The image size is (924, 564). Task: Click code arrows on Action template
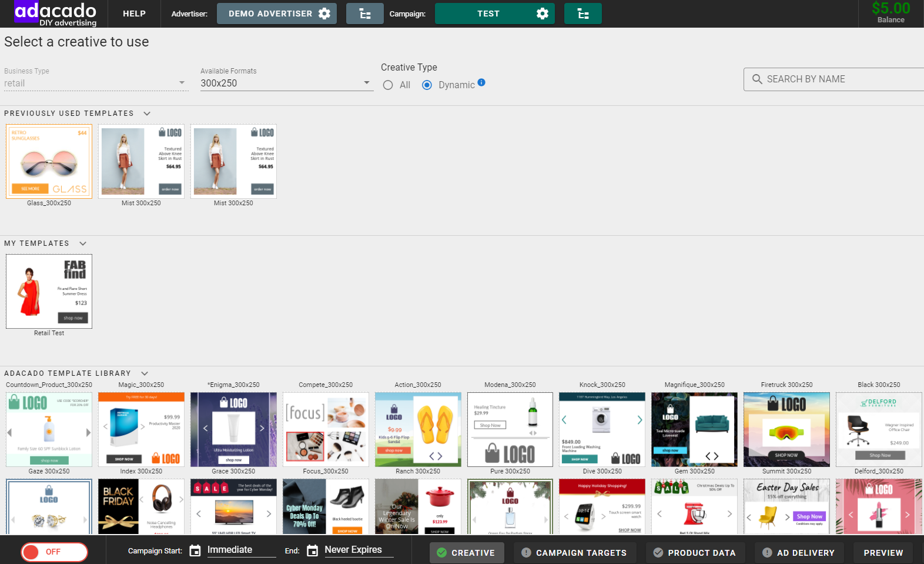[436, 456]
